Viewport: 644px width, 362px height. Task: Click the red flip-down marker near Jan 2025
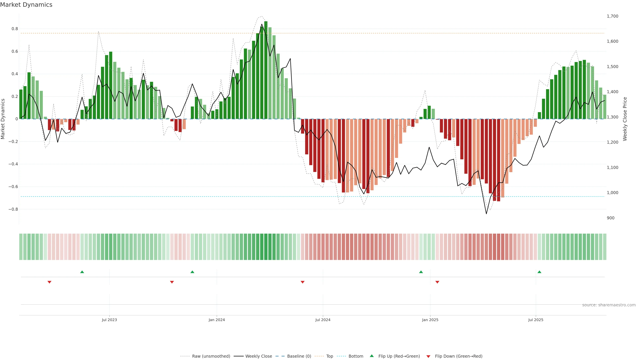pos(437,282)
